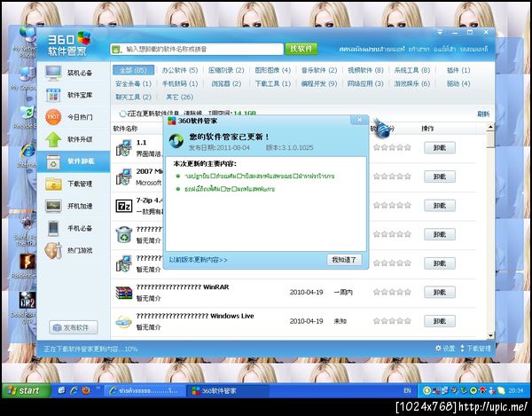Click list scrollbar up arrow
532x416 pixels.
(490, 128)
